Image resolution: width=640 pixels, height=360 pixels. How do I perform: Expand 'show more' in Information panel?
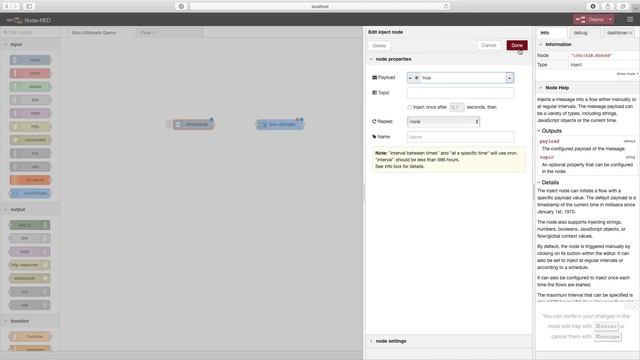pyautogui.click(x=627, y=74)
